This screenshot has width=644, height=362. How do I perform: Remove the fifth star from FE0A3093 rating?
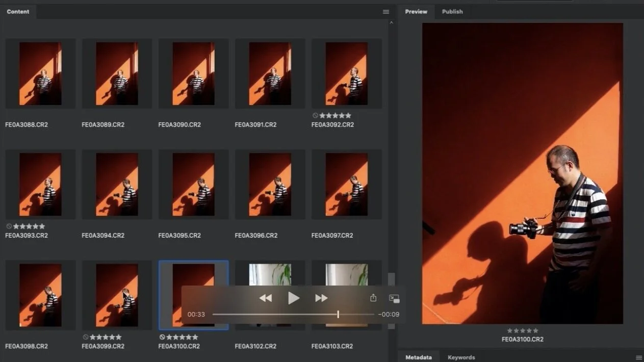pyautogui.click(x=41, y=226)
